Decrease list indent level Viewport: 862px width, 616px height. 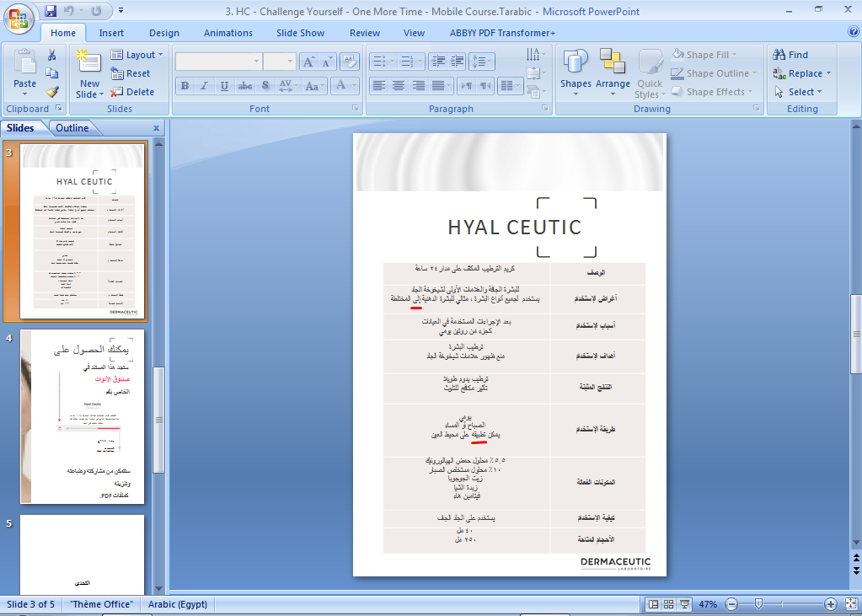click(x=438, y=61)
